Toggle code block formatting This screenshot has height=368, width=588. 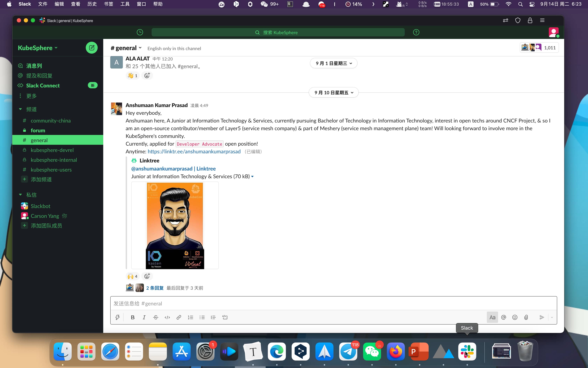(x=225, y=317)
